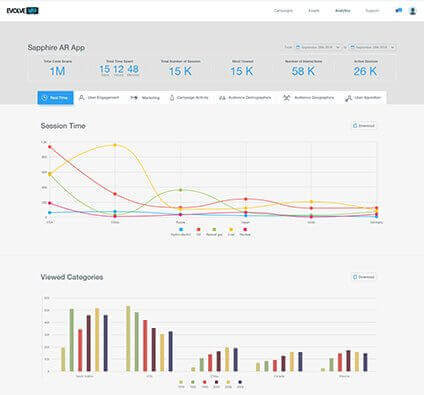Download the Session Time chart
The height and width of the screenshot is (395, 424).
(x=364, y=126)
